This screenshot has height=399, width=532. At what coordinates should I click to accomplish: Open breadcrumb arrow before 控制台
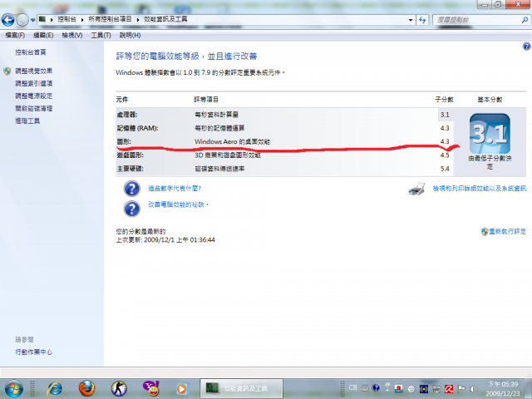pos(52,20)
